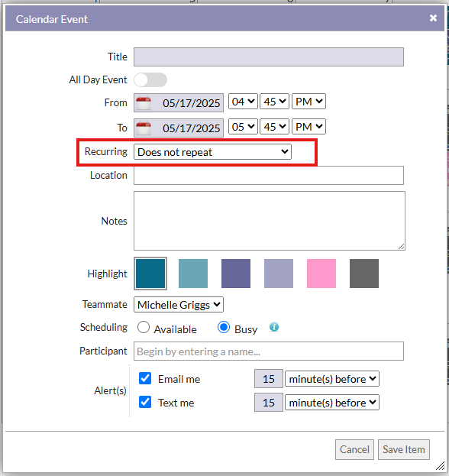Viewport: 449px width, 476px height.
Task: Open the To date calendar icon
Action: coord(144,128)
